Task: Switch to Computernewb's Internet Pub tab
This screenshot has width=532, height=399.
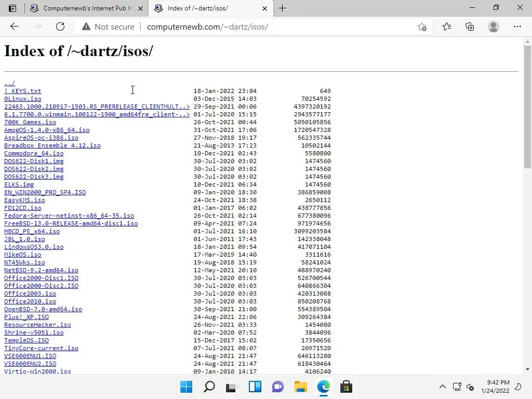Action: [x=87, y=8]
